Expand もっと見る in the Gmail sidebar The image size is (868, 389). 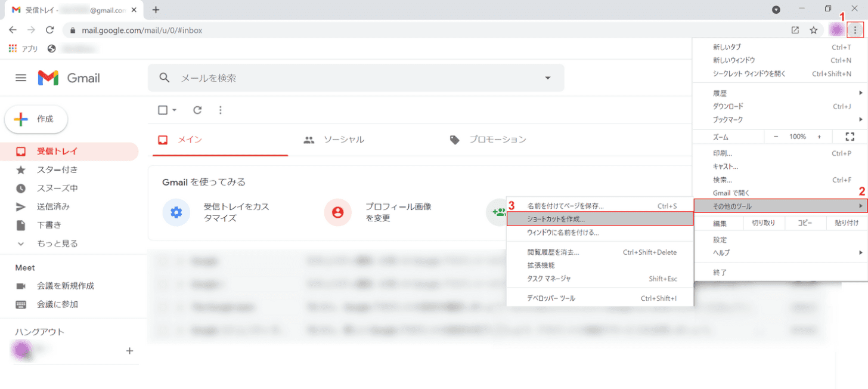point(57,243)
